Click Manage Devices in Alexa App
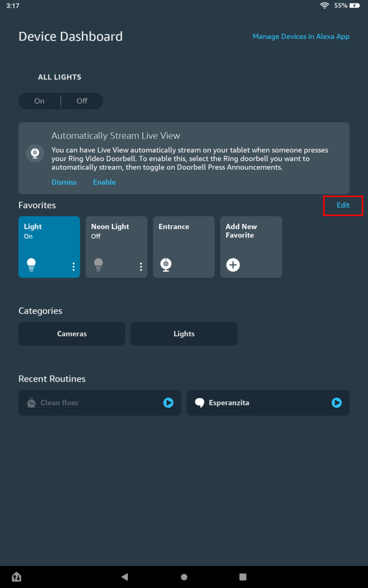 tap(301, 36)
